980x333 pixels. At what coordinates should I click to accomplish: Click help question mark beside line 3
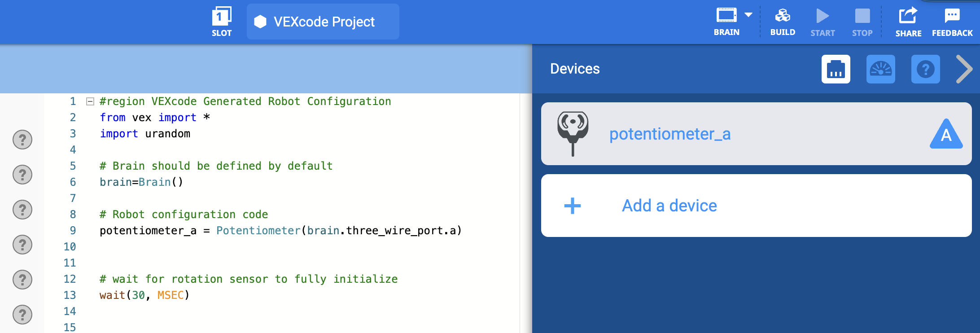click(x=22, y=140)
